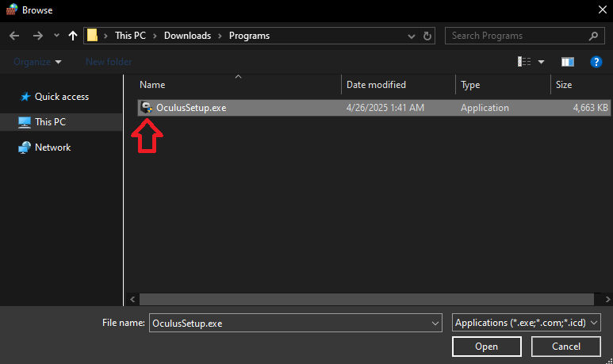Expand chevron after This PC breadcrumb

(155, 36)
